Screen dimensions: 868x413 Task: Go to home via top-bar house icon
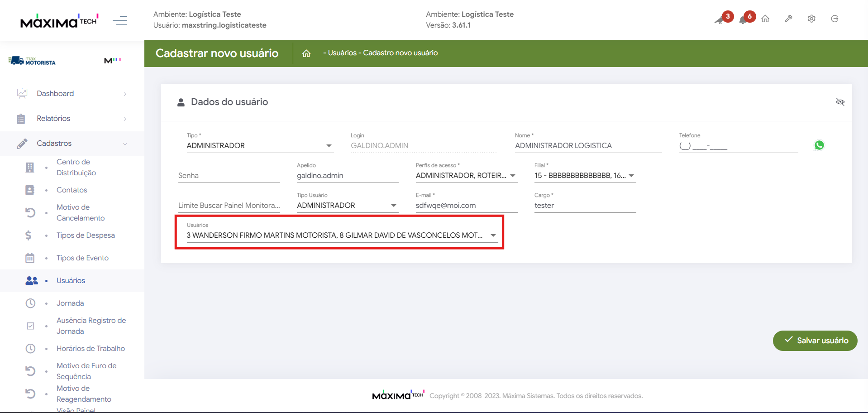765,19
